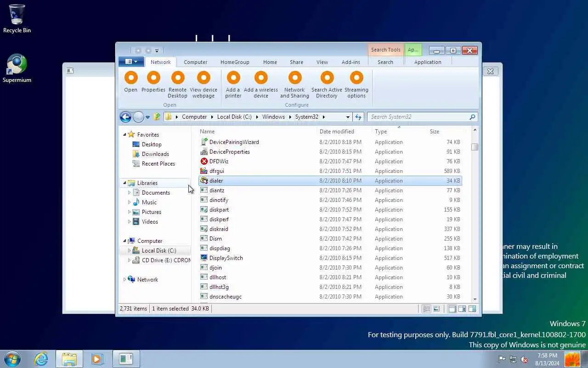This screenshot has width=588, height=368.
Task: Click the magnifier icon in search box
Action: [x=472, y=117]
